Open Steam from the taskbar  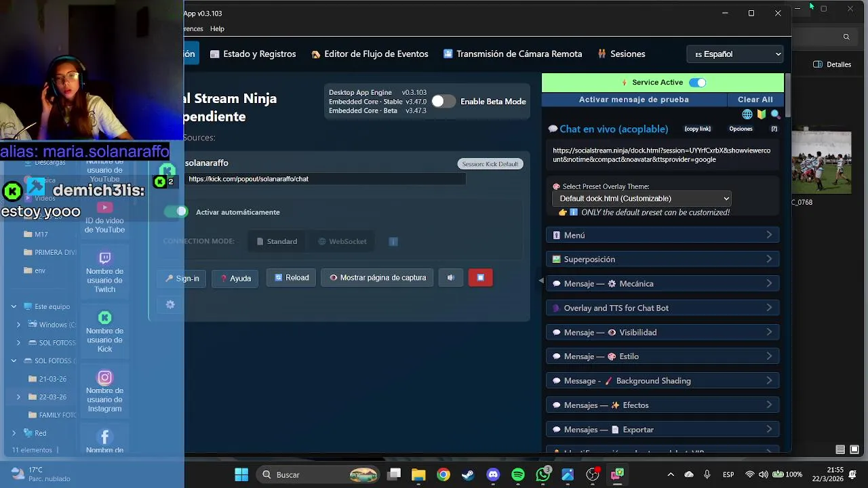(x=468, y=474)
